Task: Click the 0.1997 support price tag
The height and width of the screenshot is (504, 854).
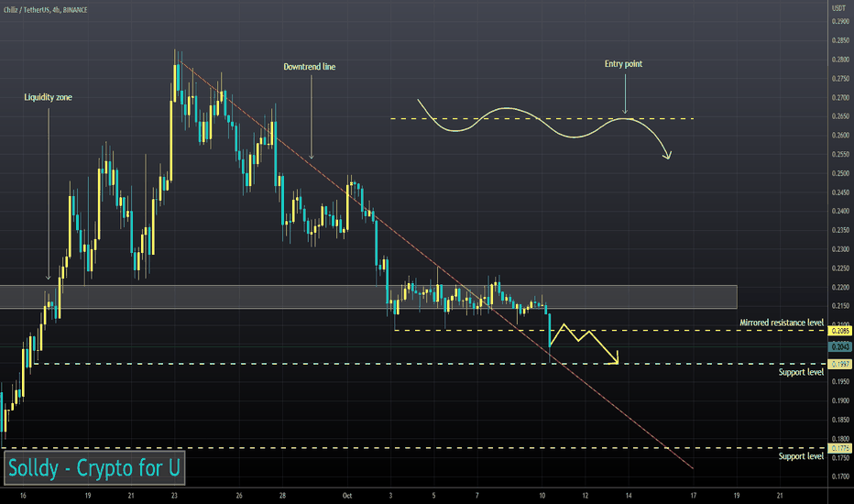Action: click(839, 364)
